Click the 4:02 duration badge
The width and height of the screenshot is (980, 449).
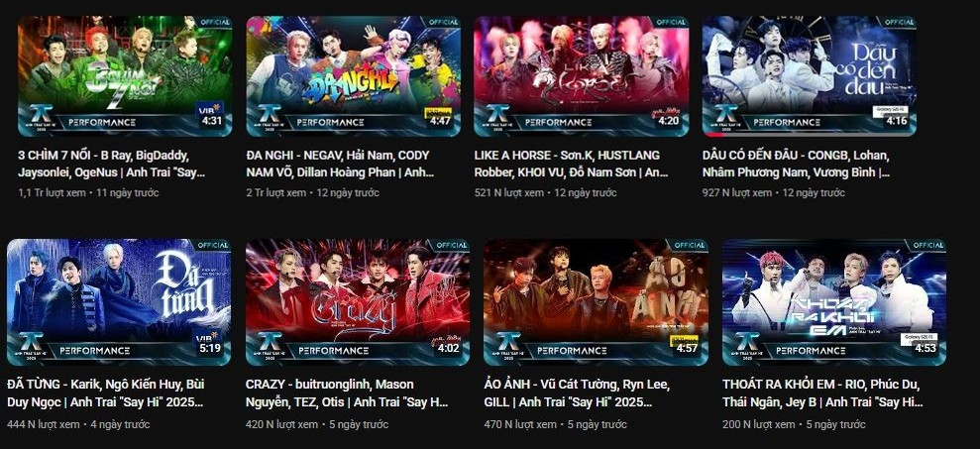(448, 348)
